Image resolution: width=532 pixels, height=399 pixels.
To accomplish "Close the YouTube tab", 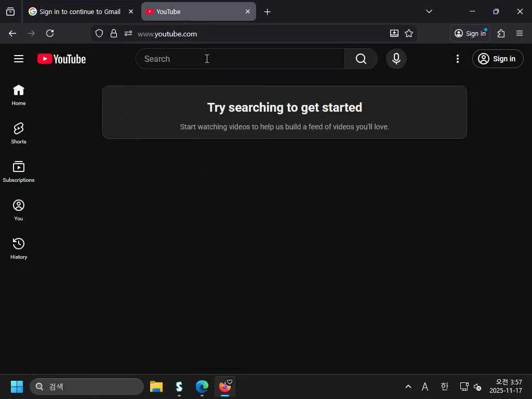I will click(248, 11).
